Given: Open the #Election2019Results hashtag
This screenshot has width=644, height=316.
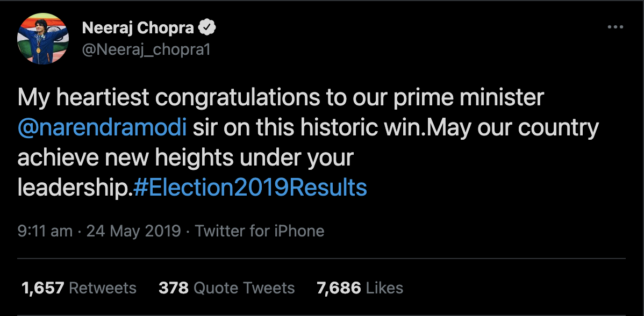Looking at the screenshot, I should click(249, 188).
